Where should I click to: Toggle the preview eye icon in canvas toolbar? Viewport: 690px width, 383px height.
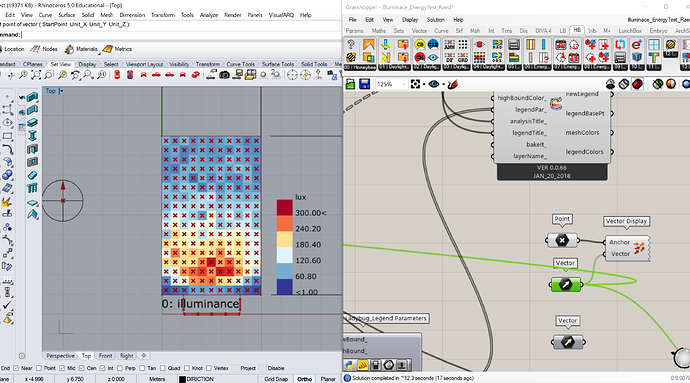click(434, 84)
